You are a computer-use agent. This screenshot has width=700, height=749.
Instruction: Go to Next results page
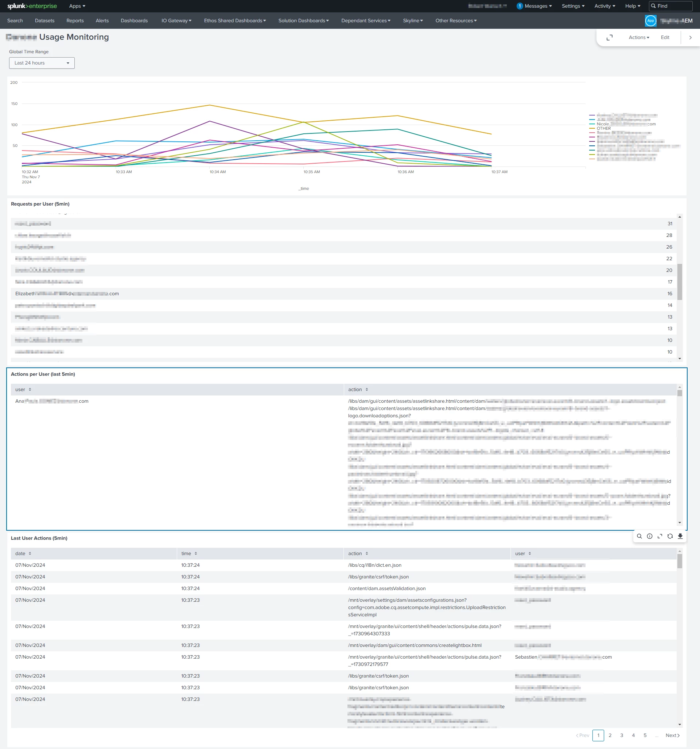tap(672, 735)
